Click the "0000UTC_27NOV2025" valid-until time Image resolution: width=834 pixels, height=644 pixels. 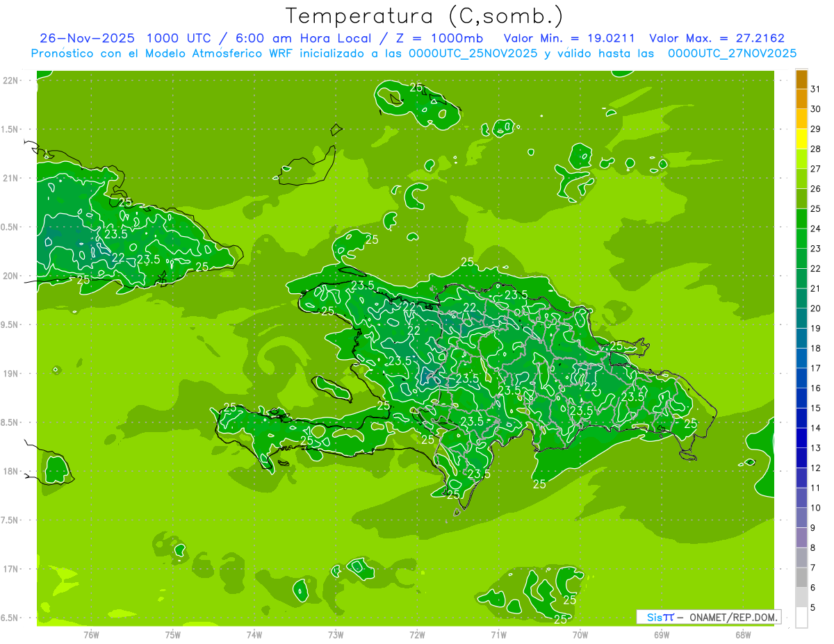732,53
